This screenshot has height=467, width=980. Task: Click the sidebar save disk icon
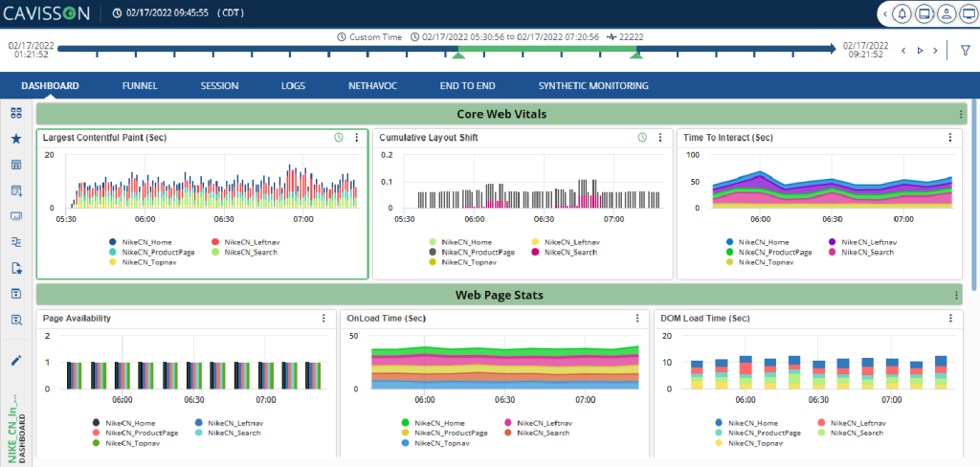(17, 294)
